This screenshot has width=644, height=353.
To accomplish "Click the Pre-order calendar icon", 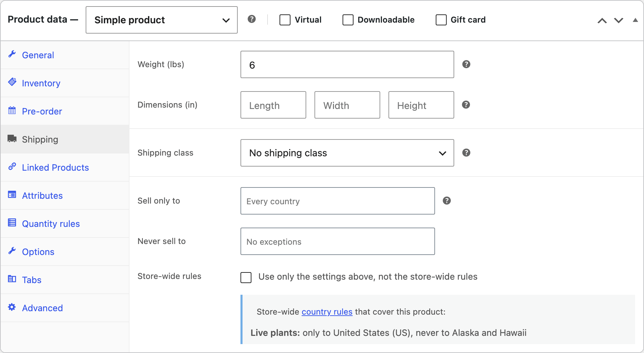I will [12, 110].
